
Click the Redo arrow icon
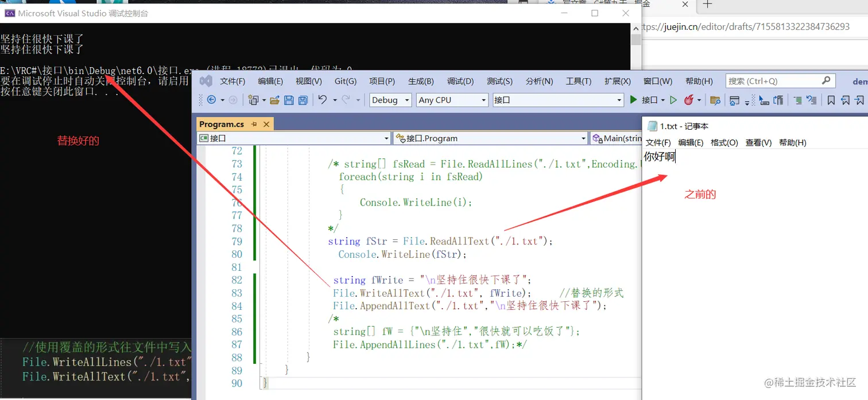point(346,99)
